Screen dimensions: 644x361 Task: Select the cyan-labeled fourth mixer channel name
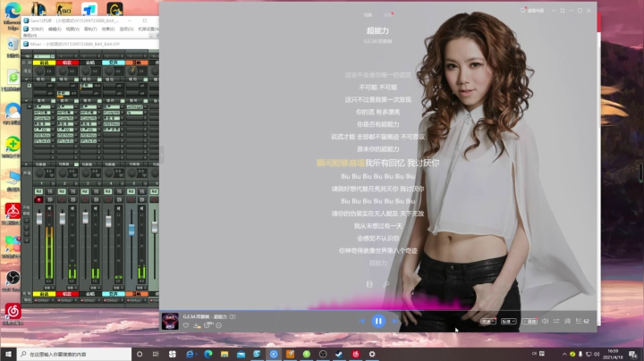[114, 63]
